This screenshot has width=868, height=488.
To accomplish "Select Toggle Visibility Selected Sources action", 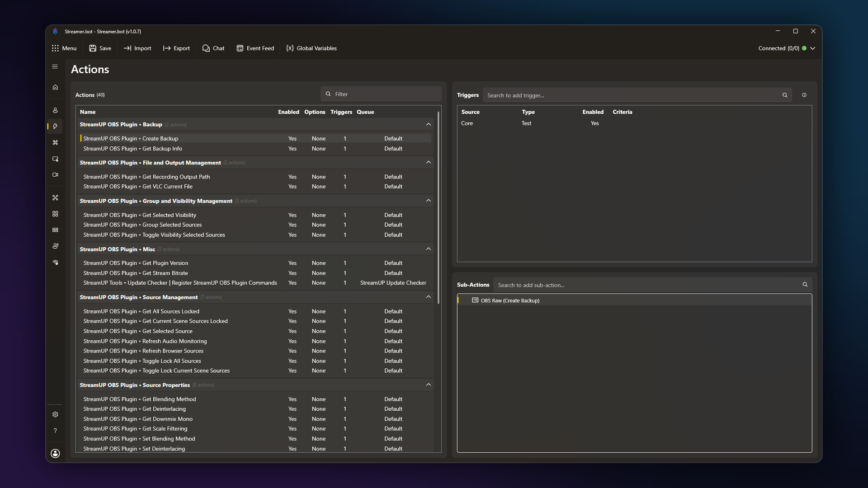I will pyautogui.click(x=255, y=235).
